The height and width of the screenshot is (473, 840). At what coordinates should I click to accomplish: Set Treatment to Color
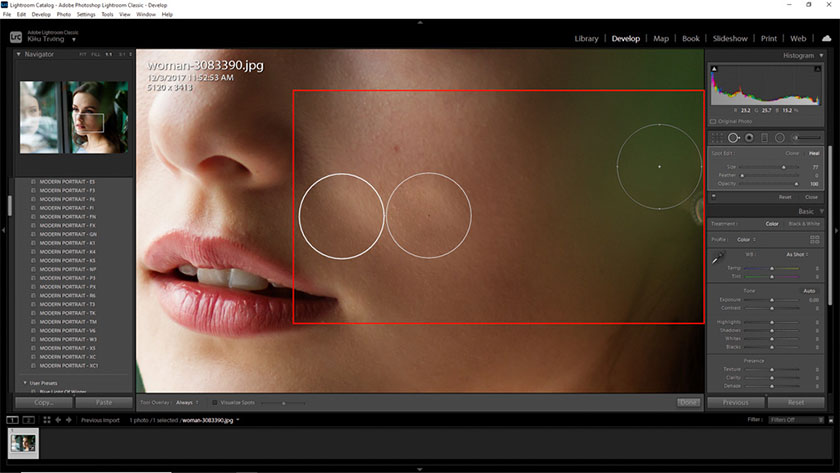[771, 223]
